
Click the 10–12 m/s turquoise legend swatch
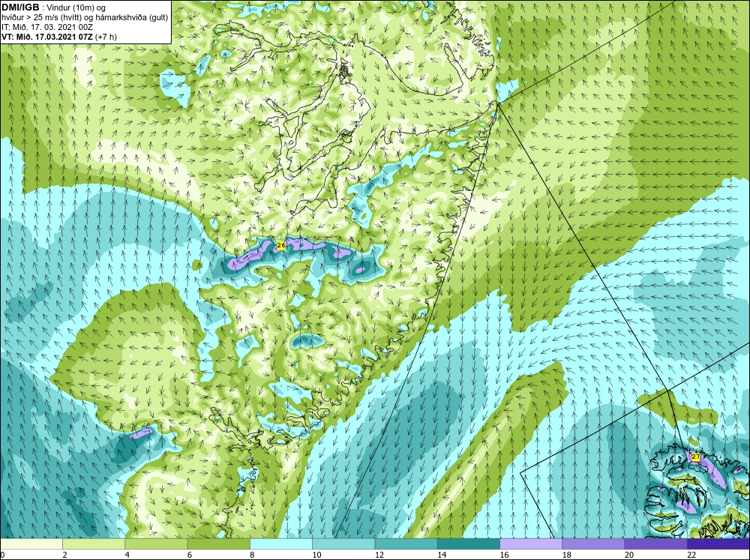(x=343, y=544)
